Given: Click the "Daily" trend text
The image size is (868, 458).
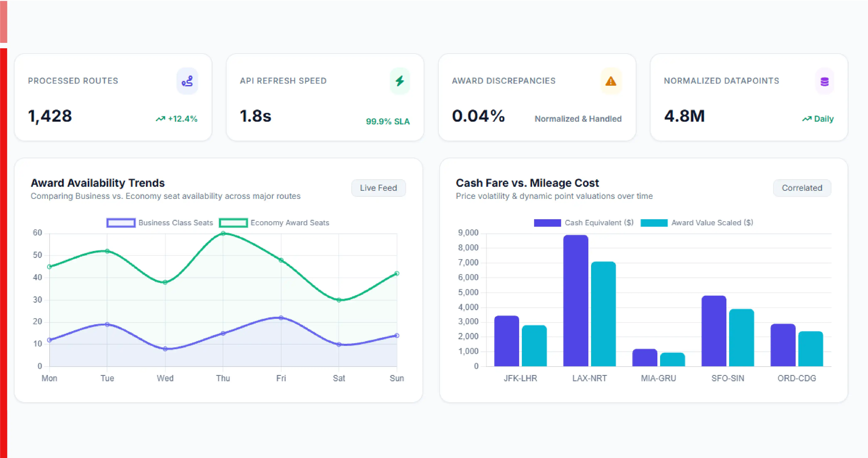Looking at the screenshot, I should (824, 119).
